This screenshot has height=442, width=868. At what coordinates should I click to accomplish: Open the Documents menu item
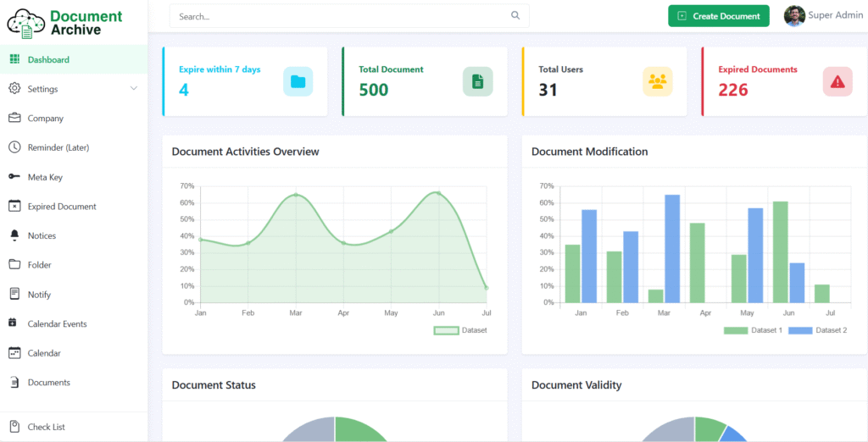pos(74,382)
